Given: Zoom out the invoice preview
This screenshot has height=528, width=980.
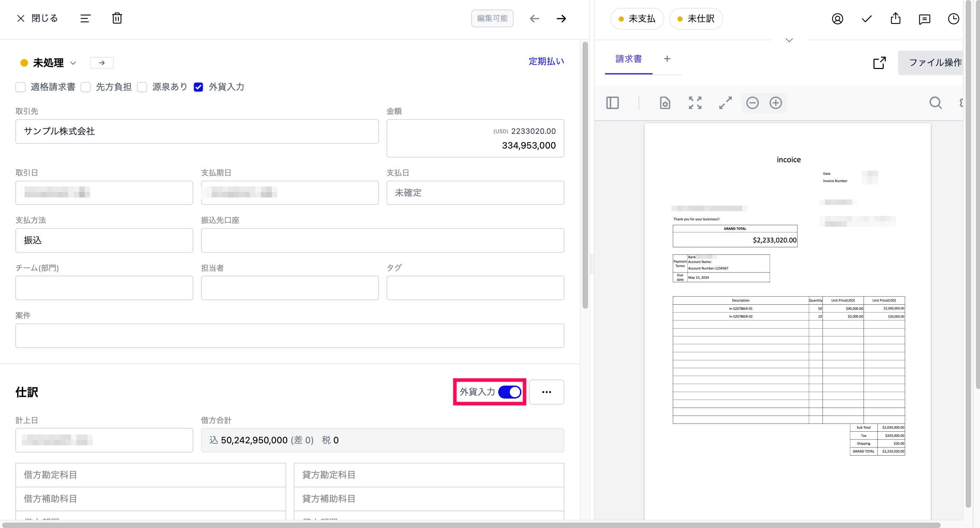Looking at the screenshot, I should (x=752, y=103).
